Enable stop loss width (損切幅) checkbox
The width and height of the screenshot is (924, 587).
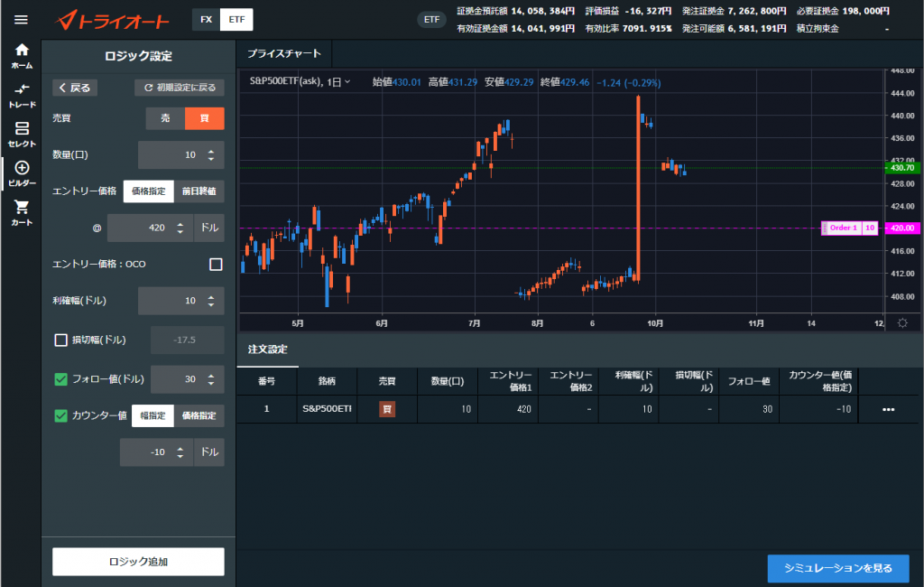pyautogui.click(x=60, y=340)
